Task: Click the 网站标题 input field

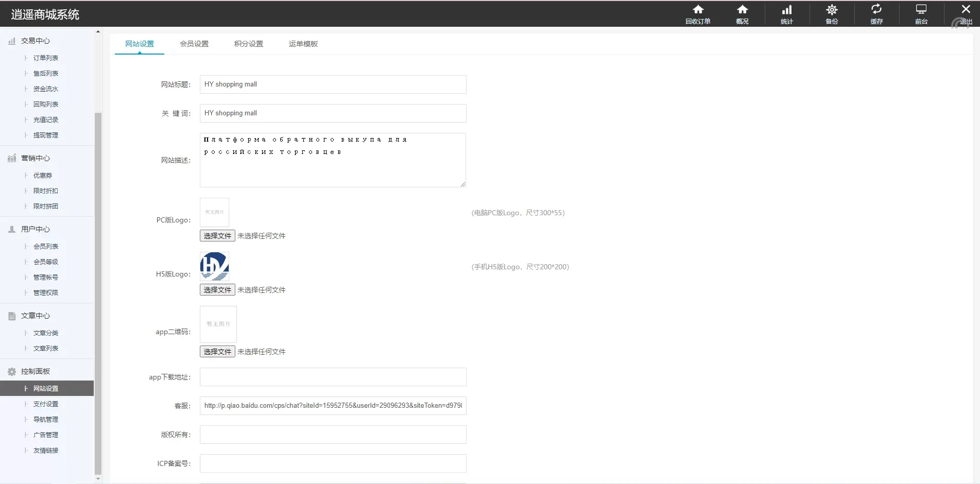Action: pos(333,84)
